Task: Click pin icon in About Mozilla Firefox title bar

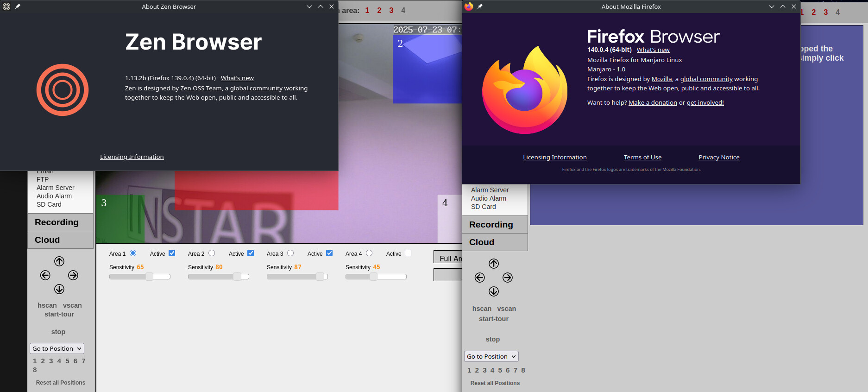Action: [x=480, y=6]
